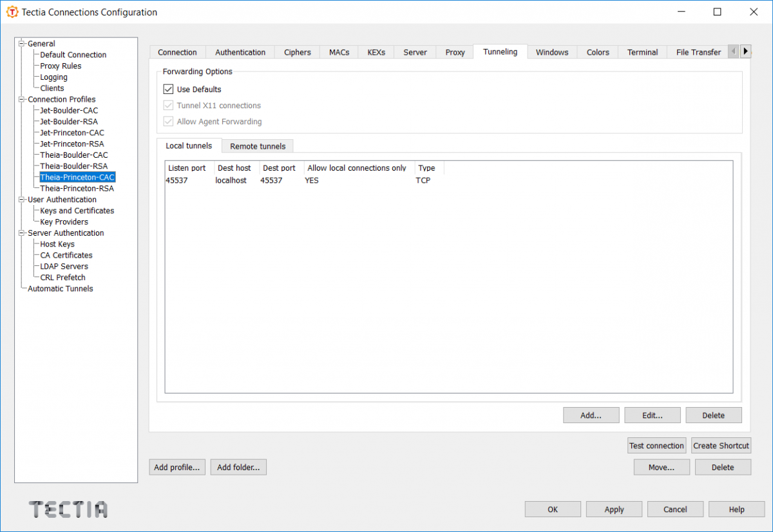773x532 pixels.
Task: Click the Tectia app icon in title bar
Action: tap(12, 12)
